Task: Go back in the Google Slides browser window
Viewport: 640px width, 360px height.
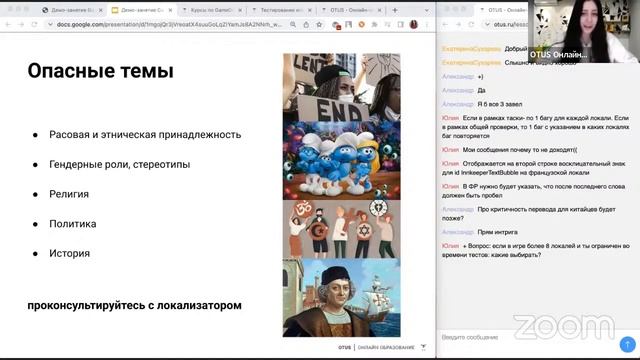Action: tap(8, 24)
